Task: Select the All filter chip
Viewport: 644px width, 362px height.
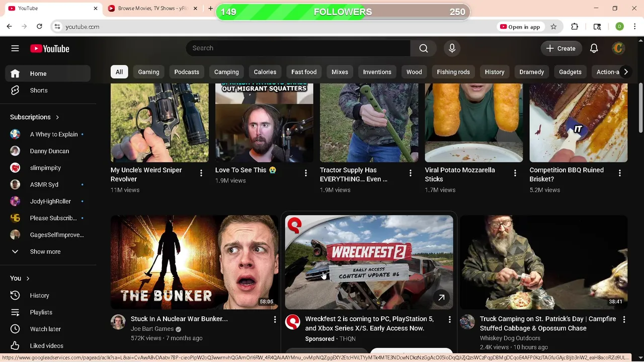Action: pos(119,72)
